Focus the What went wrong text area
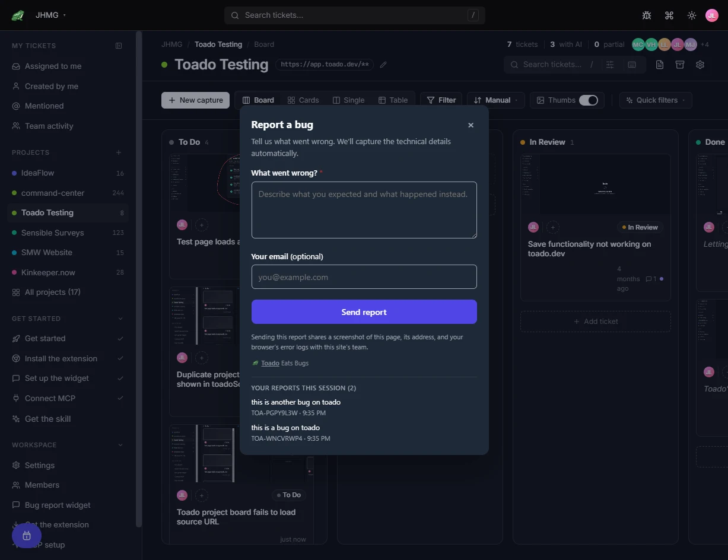This screenshot has height=560, width=728. point(364,210)
